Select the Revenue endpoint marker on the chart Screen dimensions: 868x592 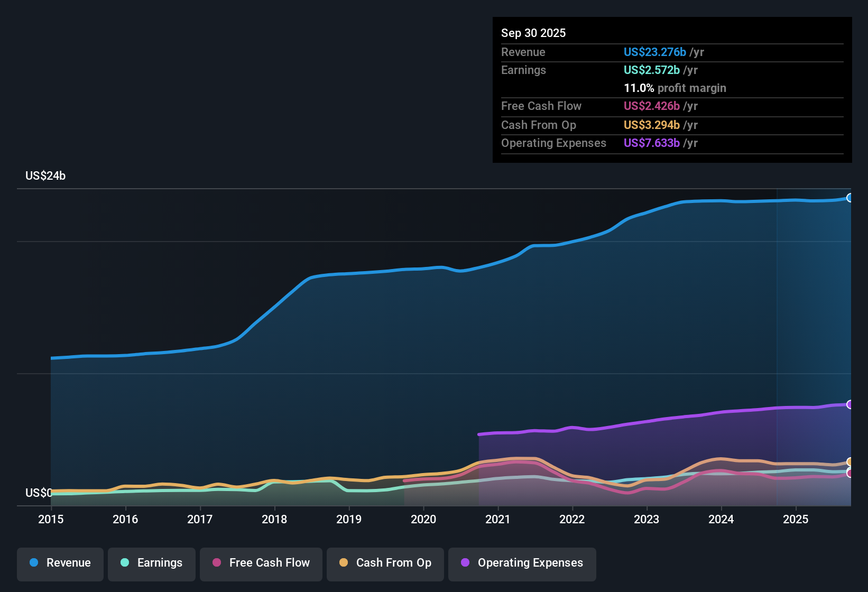pyautogui.click(x=850, y=198)
